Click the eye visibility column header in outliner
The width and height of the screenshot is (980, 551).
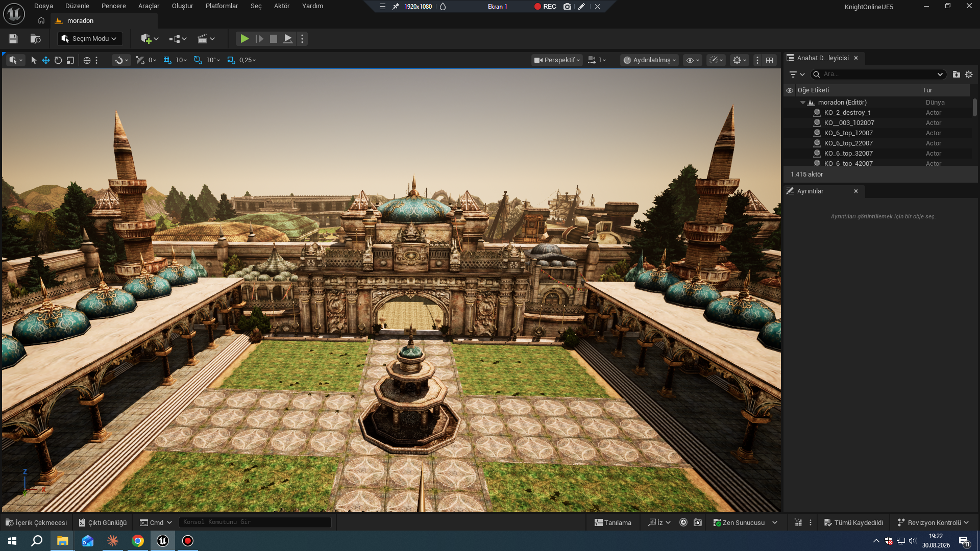coord(790,90)
